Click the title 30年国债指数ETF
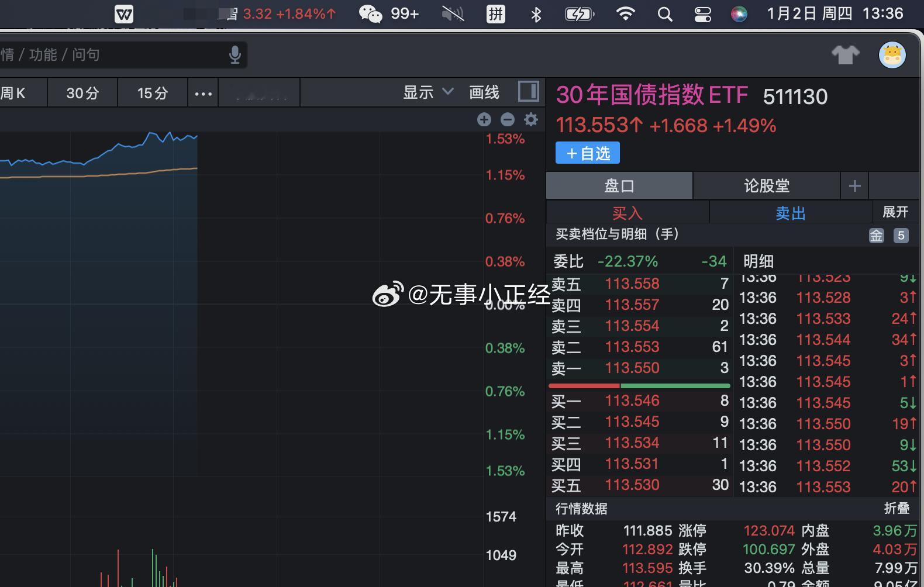This screenshot has height=587, width=924. click(x=651, y=95)
